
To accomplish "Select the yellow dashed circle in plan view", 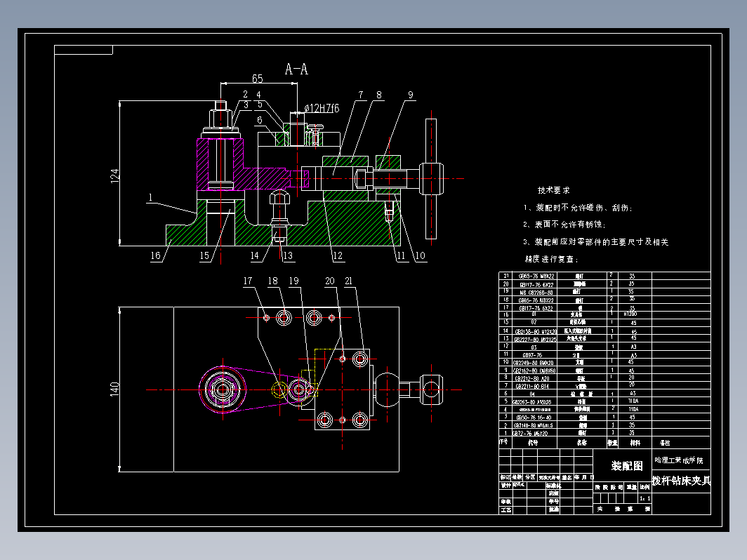I will point(279,390).
